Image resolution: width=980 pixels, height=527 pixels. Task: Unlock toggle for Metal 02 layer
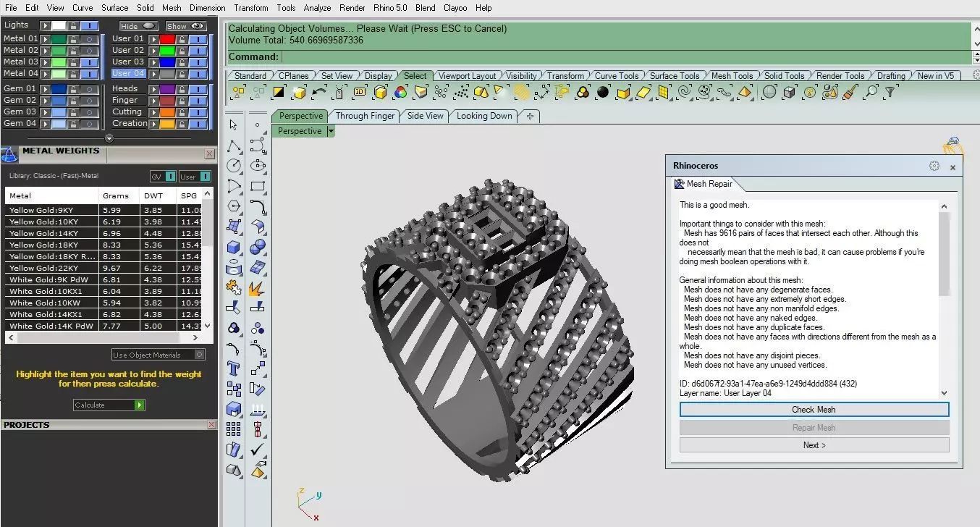point(75,51)
